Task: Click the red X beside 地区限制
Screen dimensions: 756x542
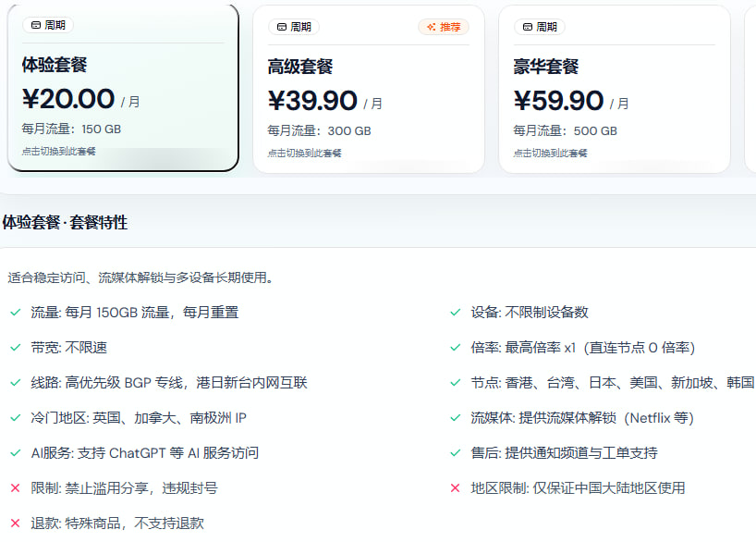Action: tap(455, 488)
